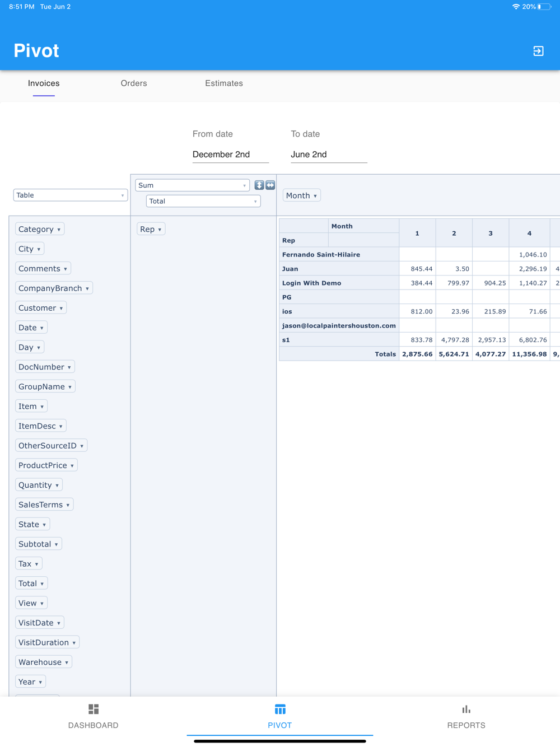The image size is (560, 747).
Task: Edit the From date field
Action: pos(231,155)
